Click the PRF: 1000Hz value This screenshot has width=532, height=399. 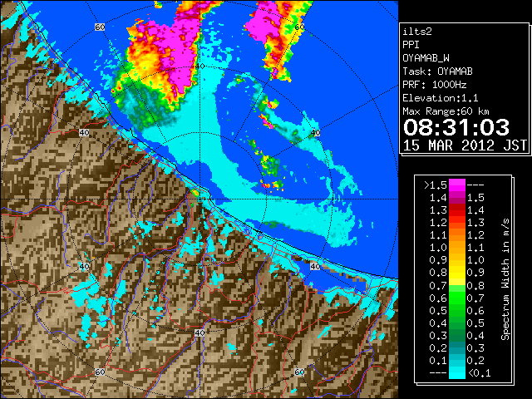[x=434, y=85]
